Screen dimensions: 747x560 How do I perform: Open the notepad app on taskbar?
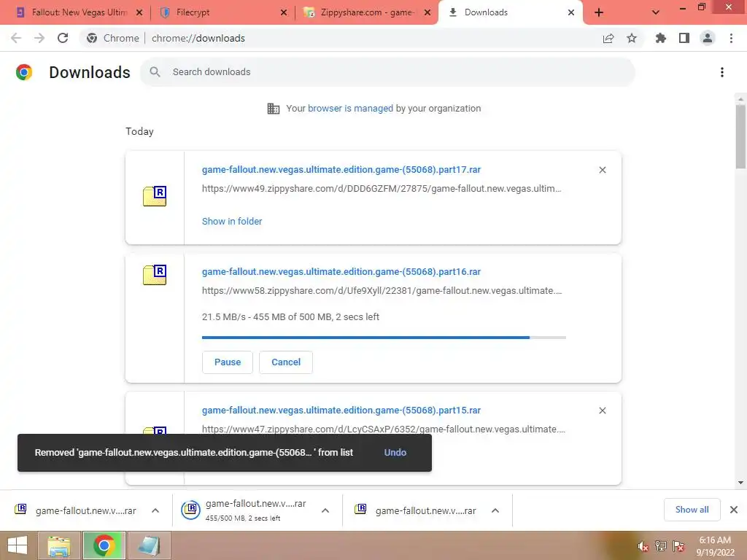(x=149, y=545)
